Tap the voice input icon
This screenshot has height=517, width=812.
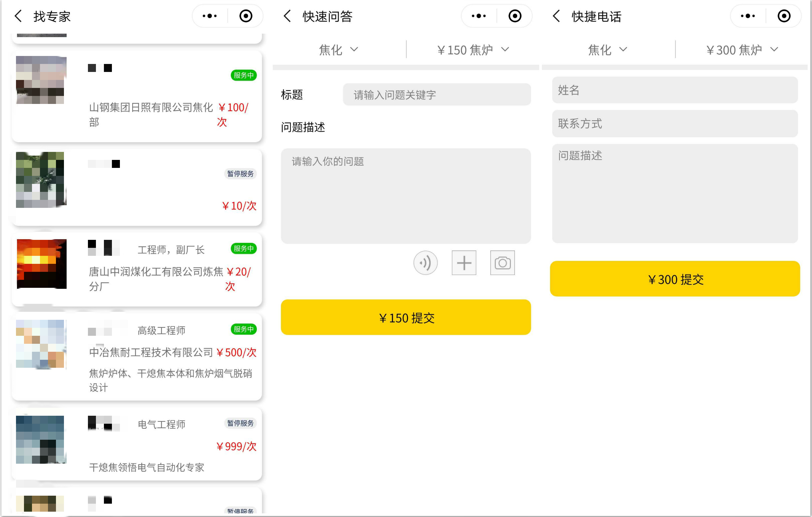point(425,263)
